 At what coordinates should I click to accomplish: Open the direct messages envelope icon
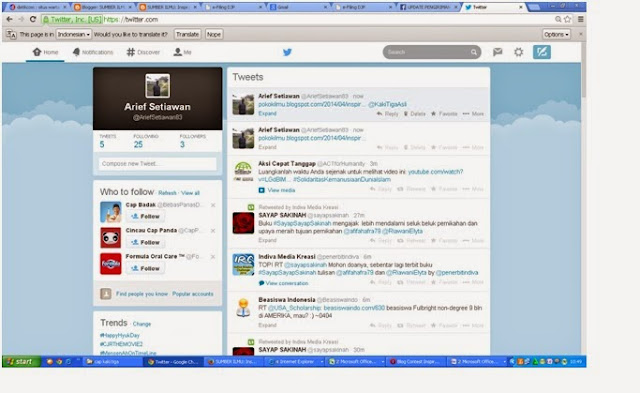[x=498, y=52]
